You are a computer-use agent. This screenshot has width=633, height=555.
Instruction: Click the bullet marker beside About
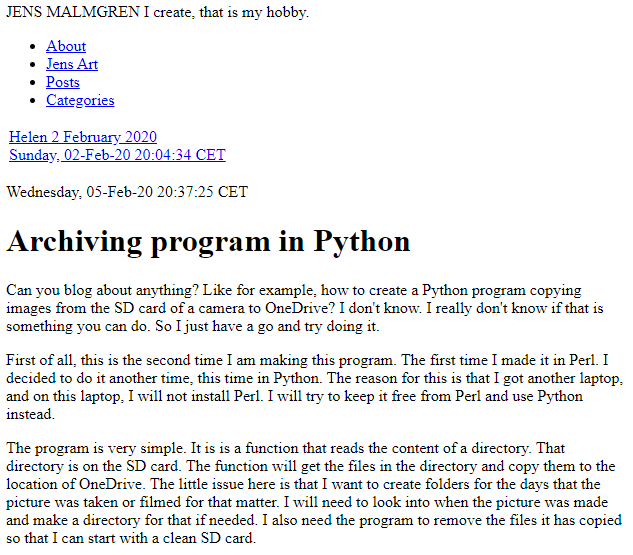(33, 47)
